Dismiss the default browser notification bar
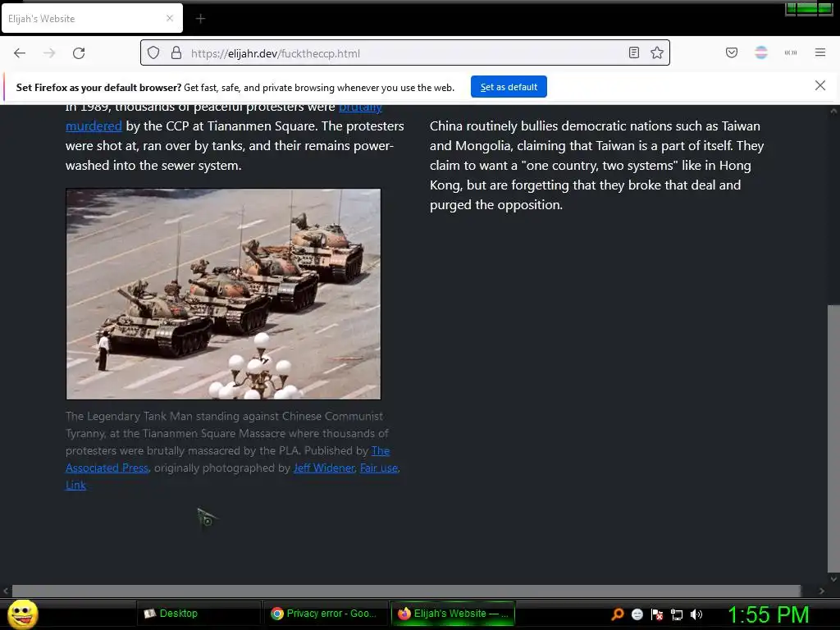This screenshot has height=630, width=840. tap(820, 85)
